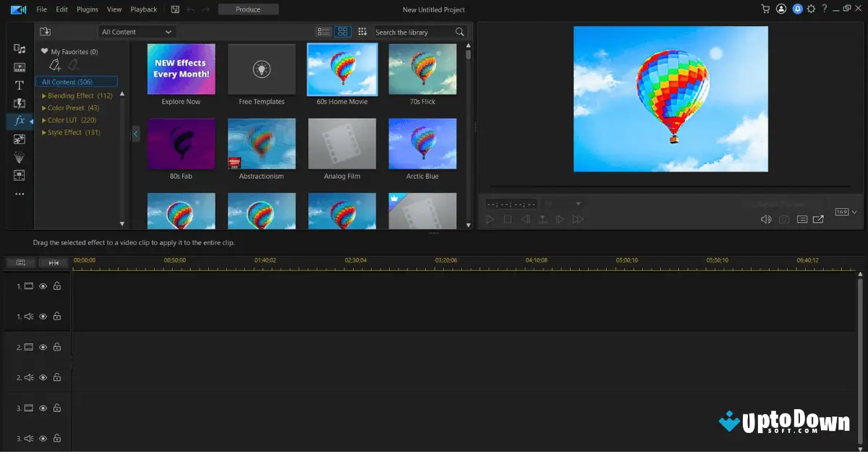Click the save project floppy icon
Viewport: 868px width, 454px height.
pos(175,9)
